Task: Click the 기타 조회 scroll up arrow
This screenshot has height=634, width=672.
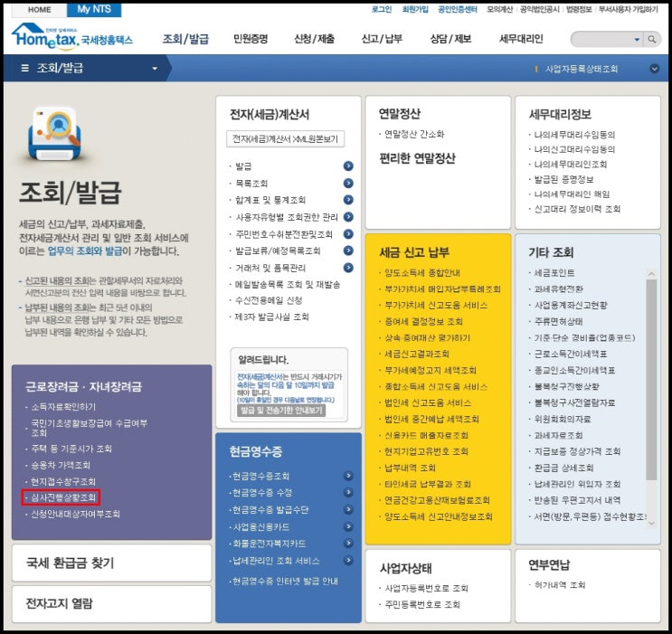Action: 651,273
